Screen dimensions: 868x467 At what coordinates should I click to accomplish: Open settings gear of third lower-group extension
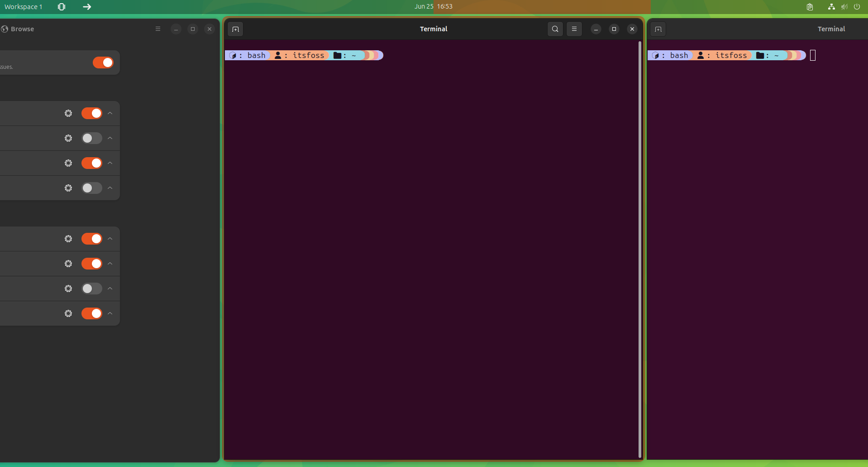[x=68, y=289]
